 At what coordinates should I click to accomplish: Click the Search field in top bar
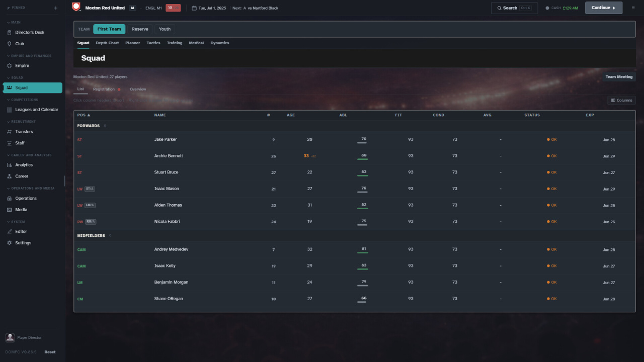point(514,8)
